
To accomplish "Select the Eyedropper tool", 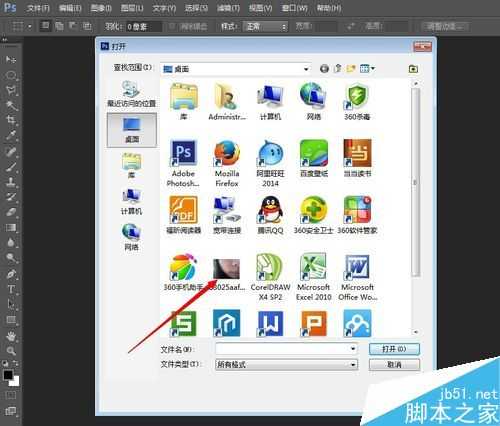I will point(11,135).
